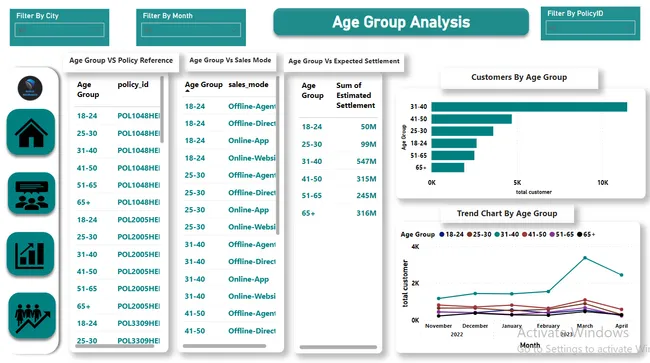Click the 315M settlement value

click(366, 179)
